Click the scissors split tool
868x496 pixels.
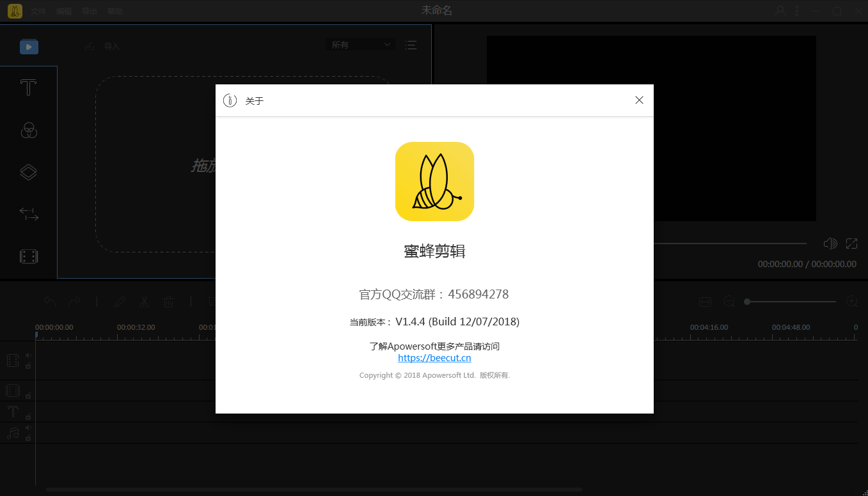(x=144, y=302)
